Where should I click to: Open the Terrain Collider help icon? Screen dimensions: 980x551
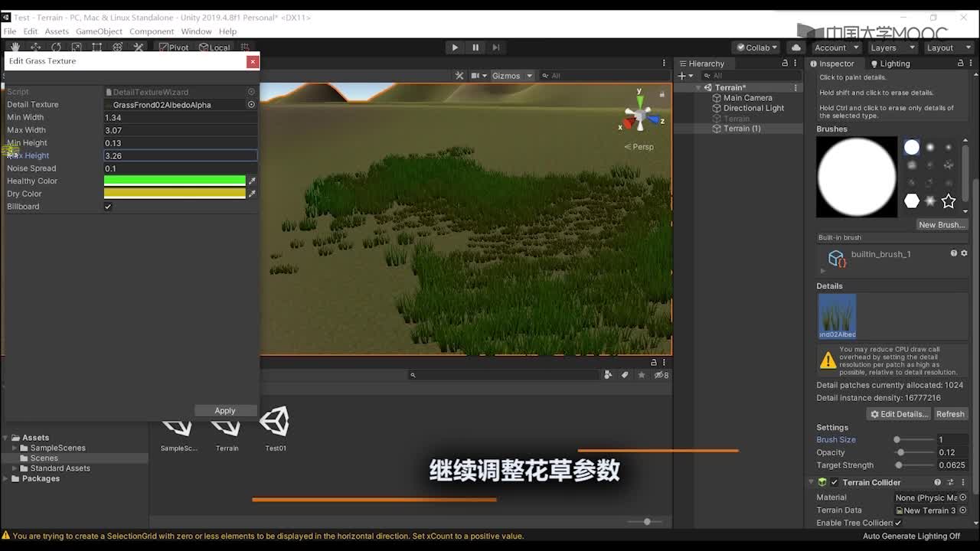[x=937, y=482]
